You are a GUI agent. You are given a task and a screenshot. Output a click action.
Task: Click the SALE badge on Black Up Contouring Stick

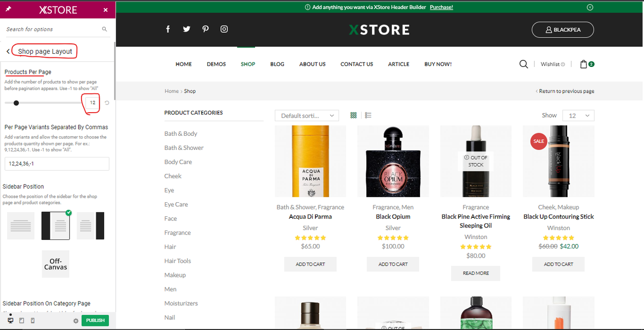click(539, 141)
